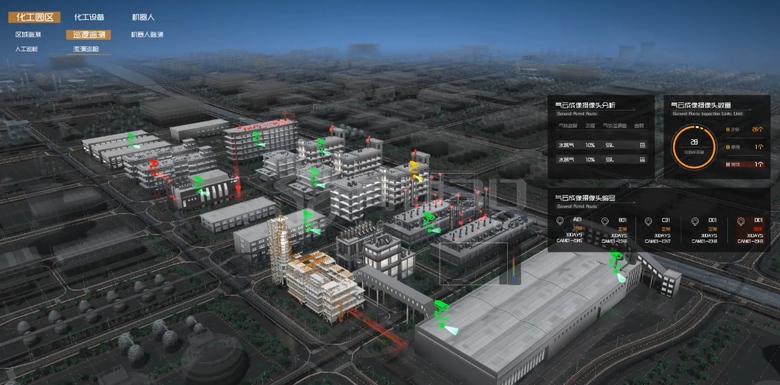780x385 pixels.
Task: Select green camera on the far-left long sheds
Action: (133, 140)
